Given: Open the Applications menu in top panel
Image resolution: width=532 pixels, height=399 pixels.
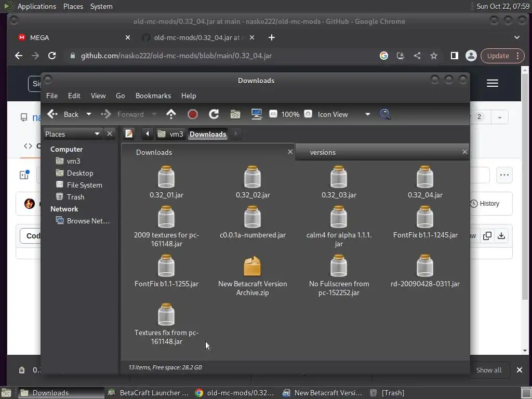Looking at the screenshot, I should (x=37, y=6).
